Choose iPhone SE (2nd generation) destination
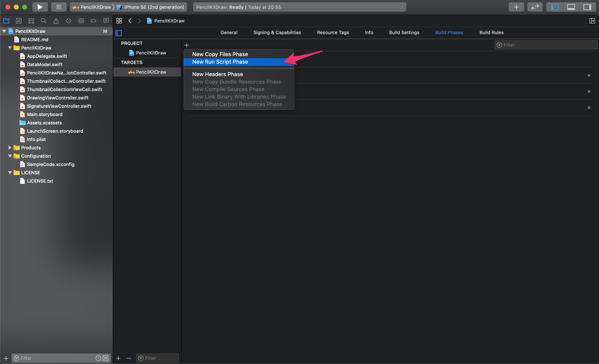 [x=151, y=7]
